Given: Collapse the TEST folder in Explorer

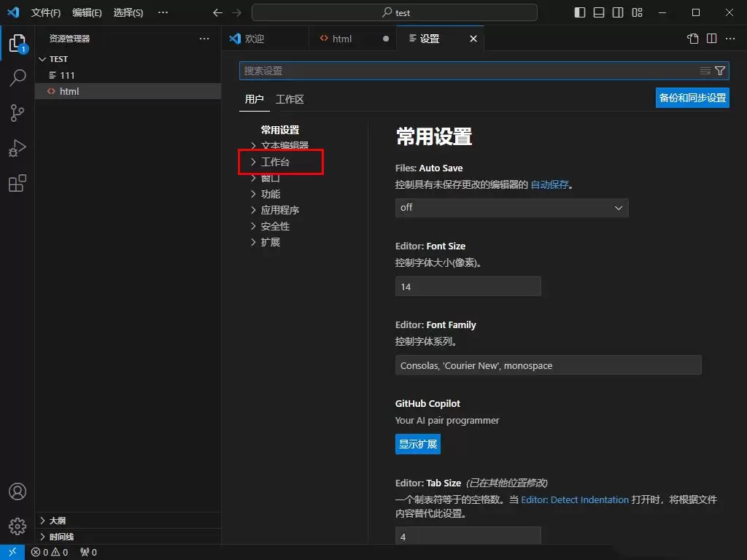Looking at the screenshot, I should 42,59.
